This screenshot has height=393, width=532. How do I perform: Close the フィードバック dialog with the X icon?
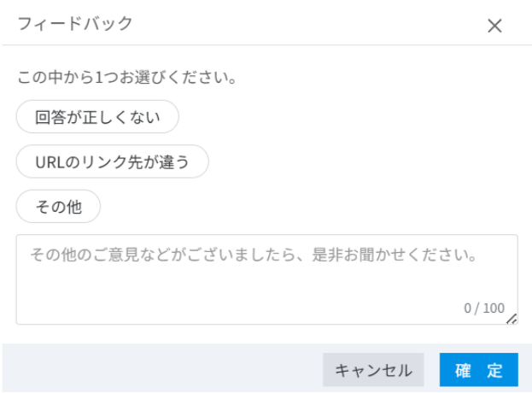tap(494, 26)
